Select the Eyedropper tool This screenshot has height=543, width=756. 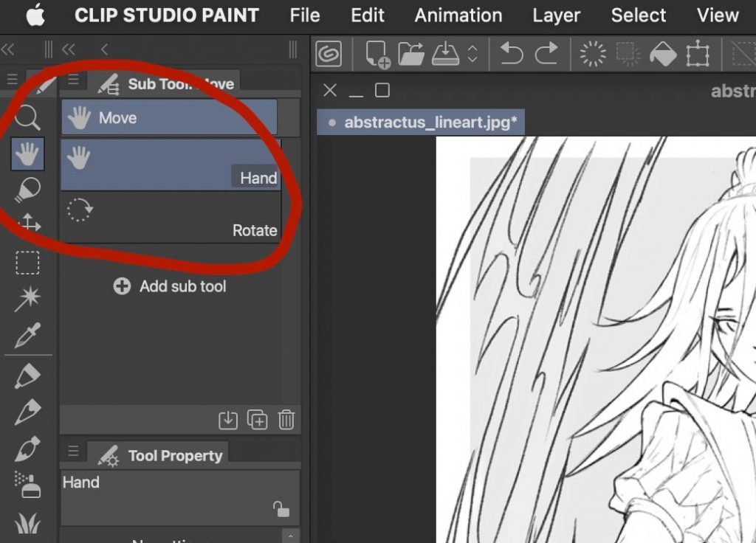point(27,332)
